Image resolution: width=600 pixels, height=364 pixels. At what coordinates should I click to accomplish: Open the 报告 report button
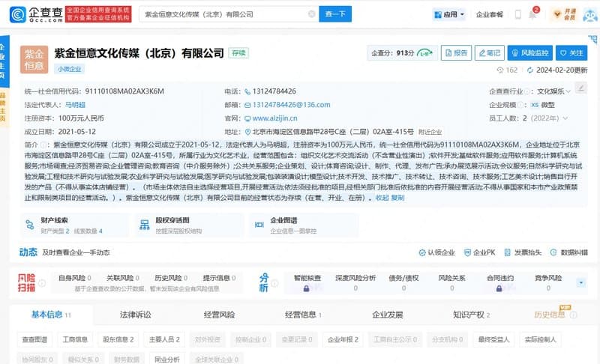pyautogui.click(x=456, y=52)
